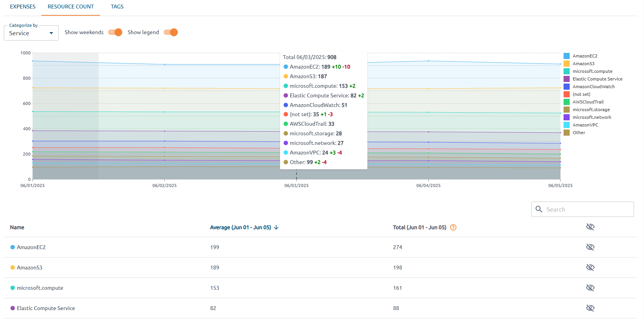Image resolution: width=644 pixels, height=320 pixels.
Task: Click the Total (Jun 01 - Jun 05) header
Action: 420,227
